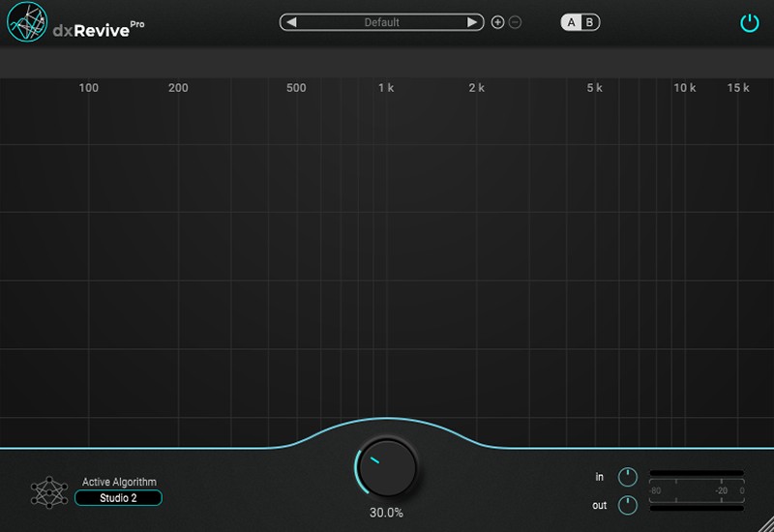
Task: Open the Default preset selector
Action: [381, 22]
